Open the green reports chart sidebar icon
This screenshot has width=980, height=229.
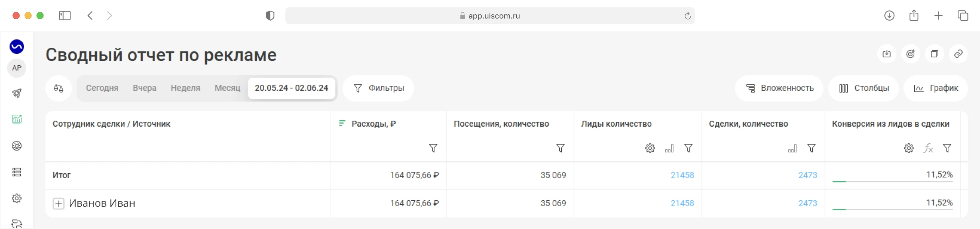coord(17,119)
